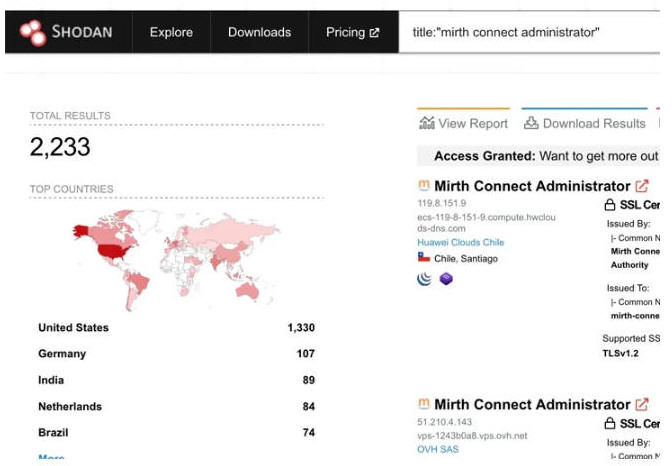This screenshot has width=672, height=466.
Task: Click the Mirth favicon of first result
Action: [x=423, y=185]
